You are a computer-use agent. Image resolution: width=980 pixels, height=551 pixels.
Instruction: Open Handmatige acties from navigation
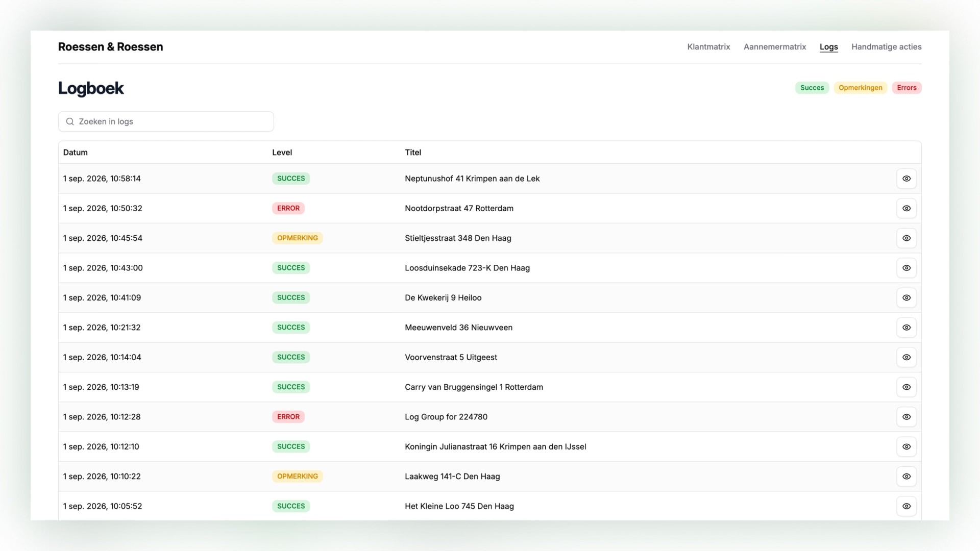click(x=887, y=47)
